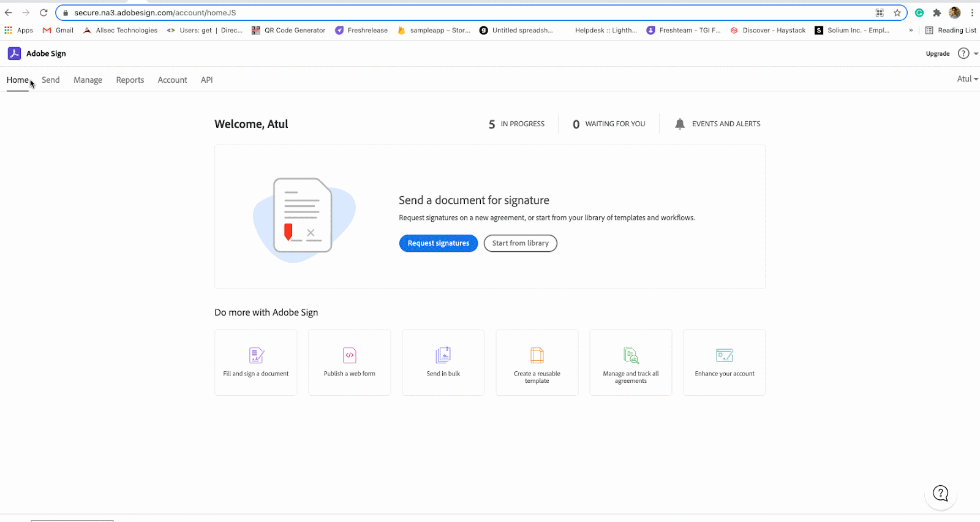Click the Chrome profile avatar
Viewport: 980px width, 522px height.
click(954, 12)
